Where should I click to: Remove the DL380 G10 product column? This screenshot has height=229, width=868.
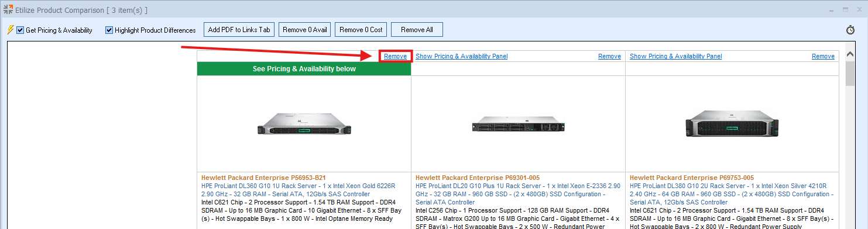823,57
